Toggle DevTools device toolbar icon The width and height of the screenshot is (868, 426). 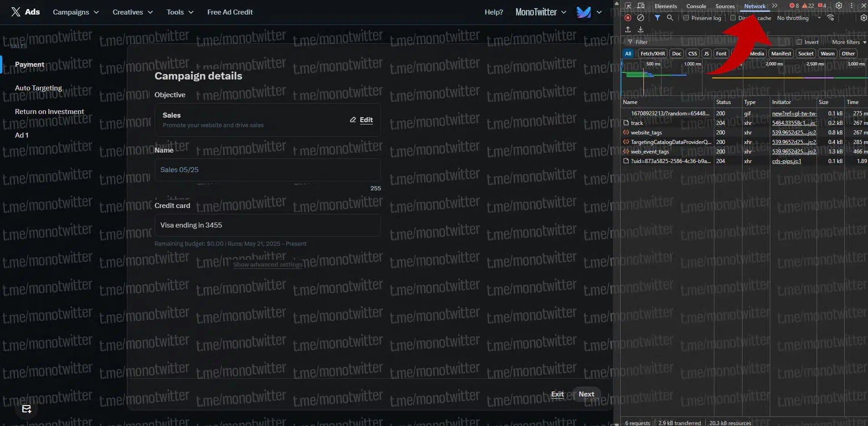[x=641, y=6]
